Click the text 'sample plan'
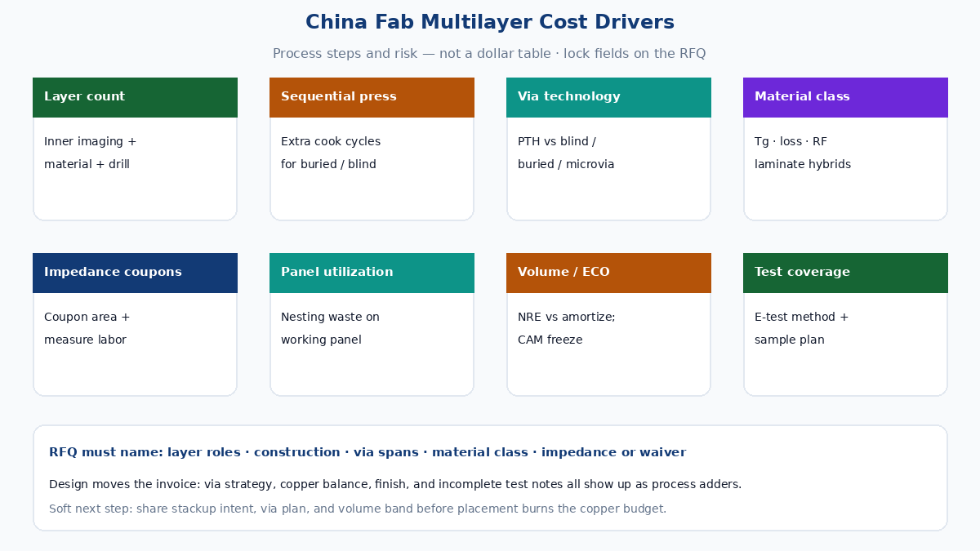 790,340
